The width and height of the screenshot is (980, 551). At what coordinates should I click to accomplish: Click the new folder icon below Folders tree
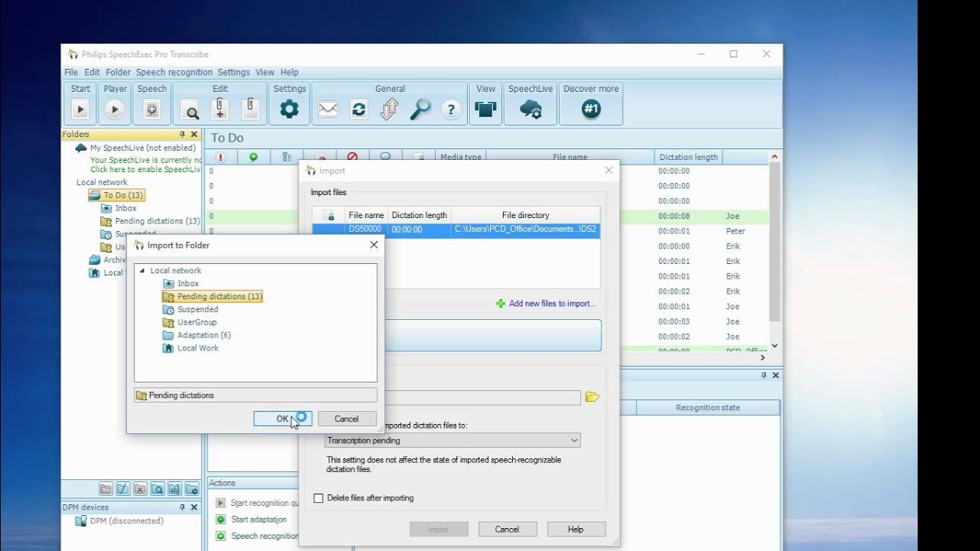[x=106, y=489]
